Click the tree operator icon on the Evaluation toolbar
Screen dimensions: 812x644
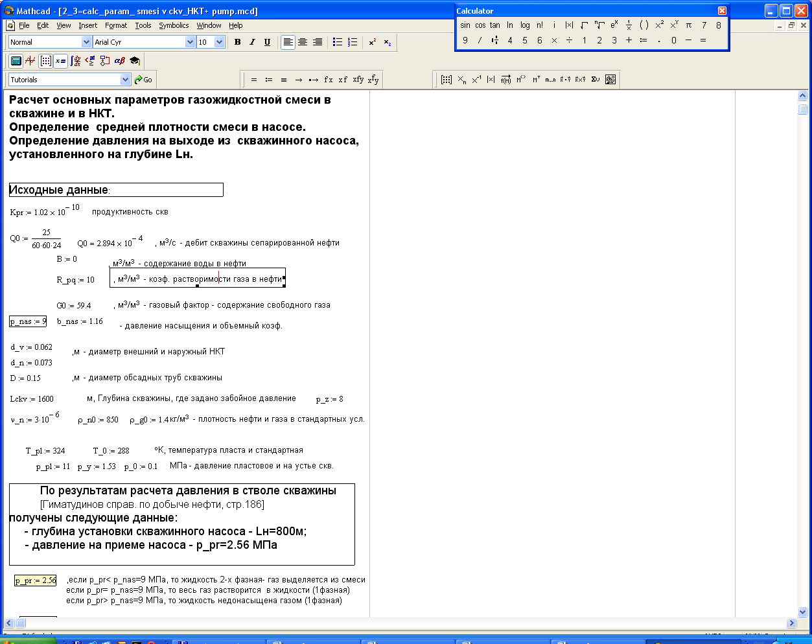[374, 80]
